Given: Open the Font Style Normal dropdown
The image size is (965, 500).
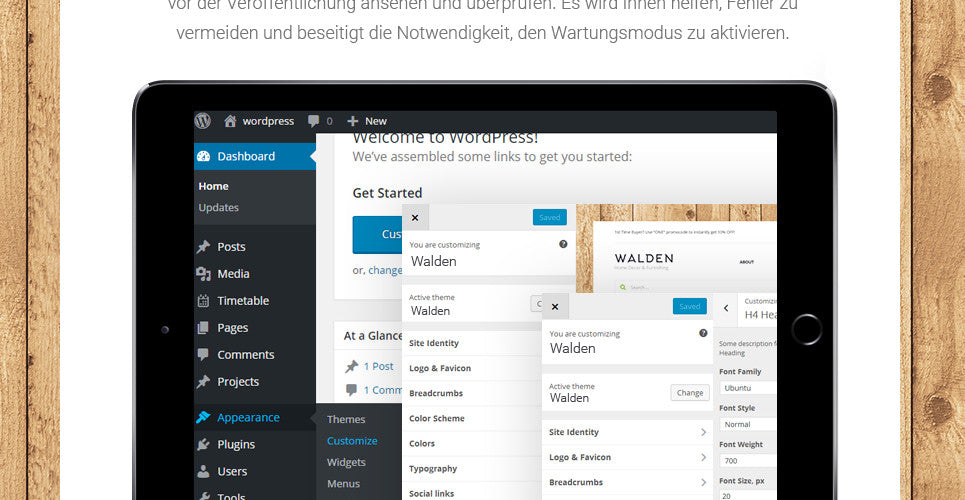Looking at the screenshot, I should point(748,424).
